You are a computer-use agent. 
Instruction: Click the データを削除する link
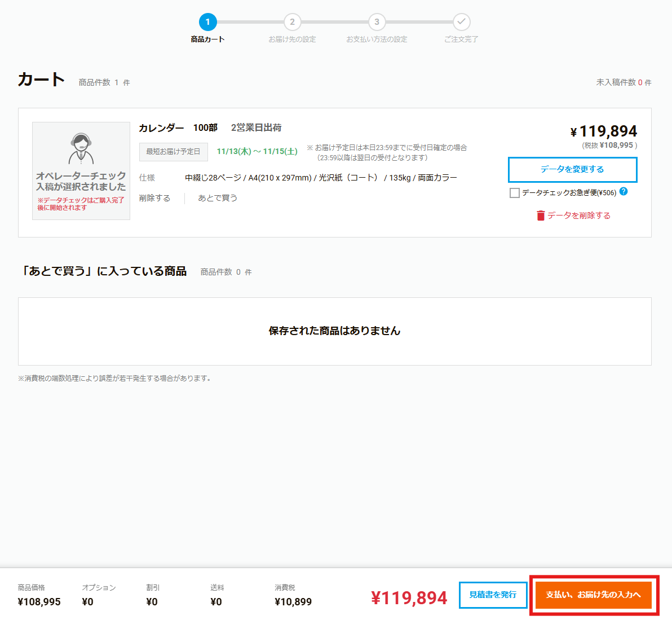point(578,216)
